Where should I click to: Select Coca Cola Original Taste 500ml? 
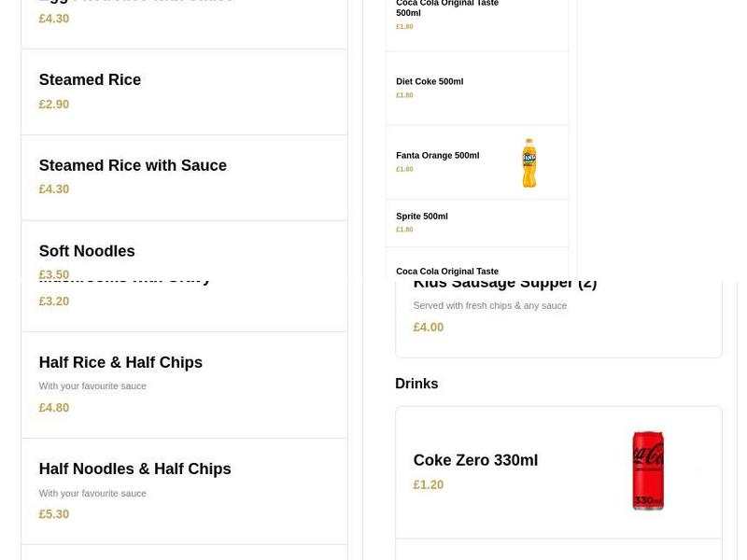[x=447, y=9]
